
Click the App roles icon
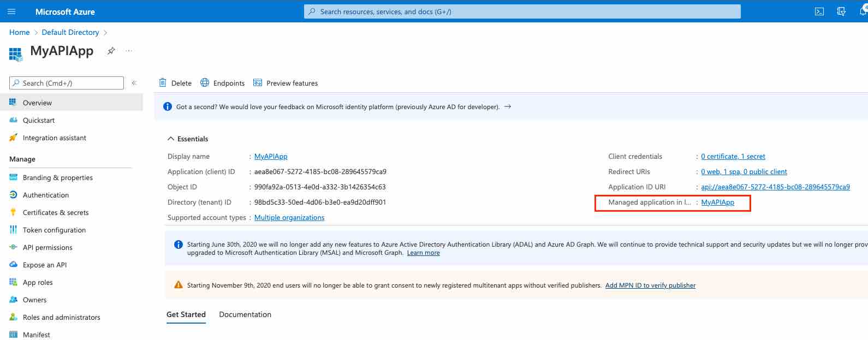click(13, 282)
